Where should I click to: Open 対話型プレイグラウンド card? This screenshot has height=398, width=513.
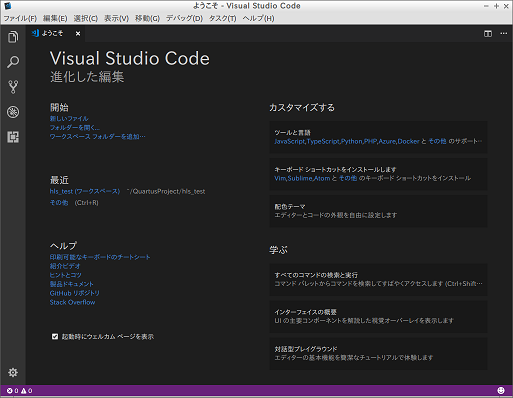pyautogui.click(x=378, y=353)
